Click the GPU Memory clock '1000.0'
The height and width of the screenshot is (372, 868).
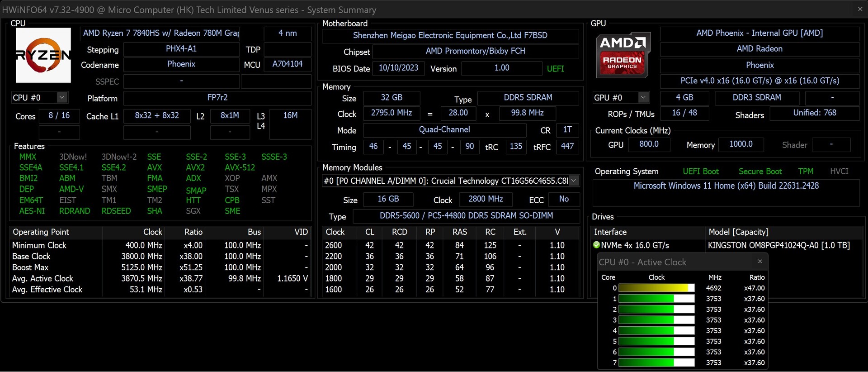(741, 144)
